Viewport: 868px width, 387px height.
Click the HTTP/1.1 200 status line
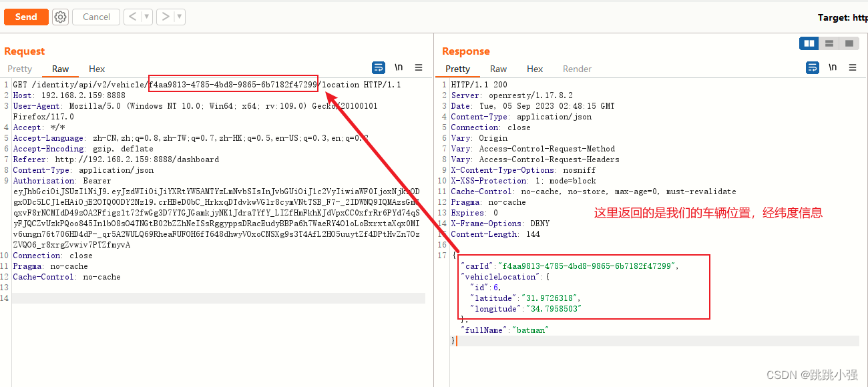[479, 85]
